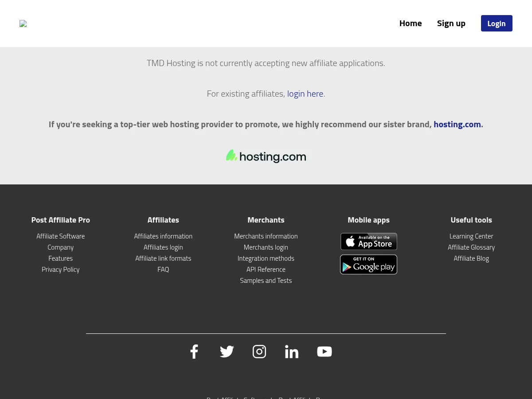Image resolution: width=532 pixels, height=399 pixels.
Task: Open the FAQ under Affiliates
Action: pyautogui.click(x=163, y=269)
